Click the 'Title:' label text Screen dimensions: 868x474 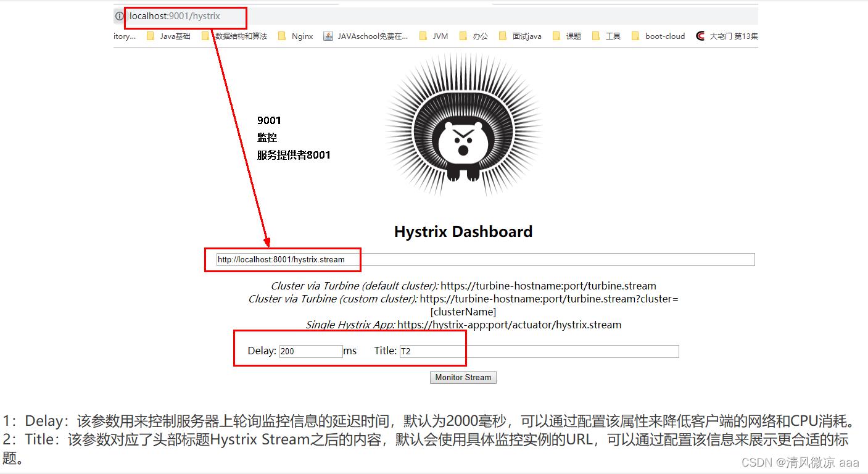[x=386, y=351]
